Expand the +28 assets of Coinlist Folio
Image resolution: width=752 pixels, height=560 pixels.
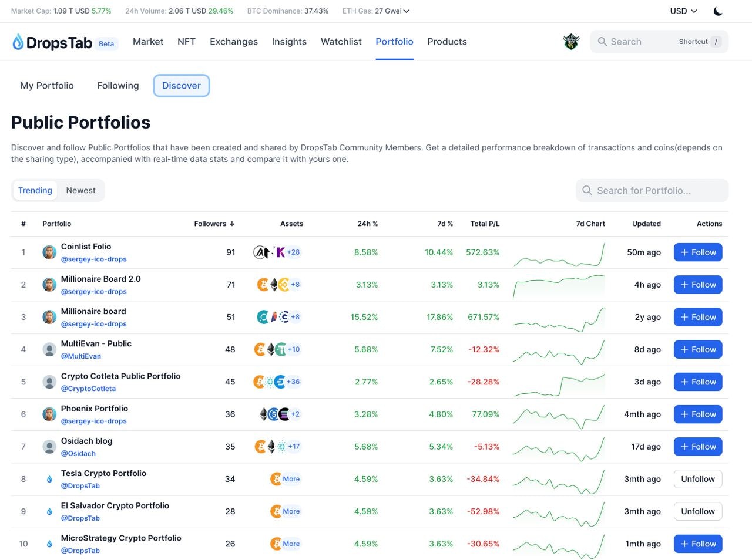click(293, 252)
